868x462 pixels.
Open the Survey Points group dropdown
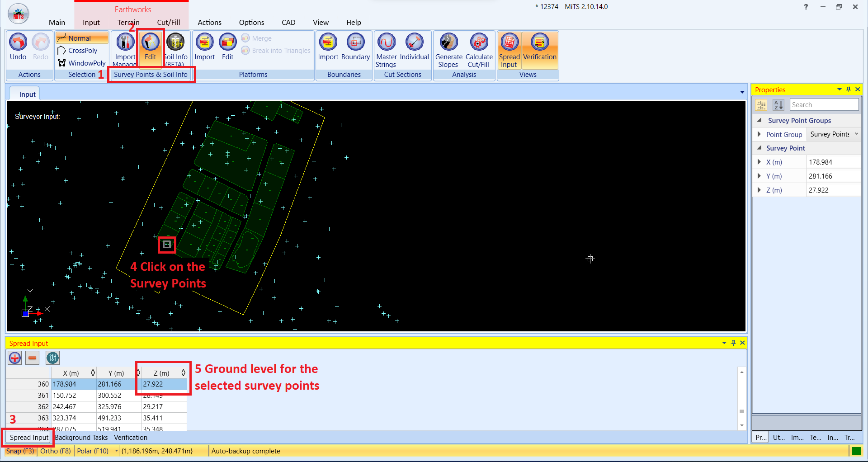(856, 134)
